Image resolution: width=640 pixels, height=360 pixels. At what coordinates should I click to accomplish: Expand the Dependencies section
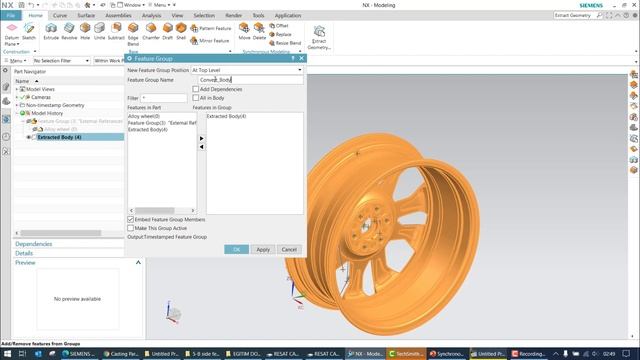33,244
